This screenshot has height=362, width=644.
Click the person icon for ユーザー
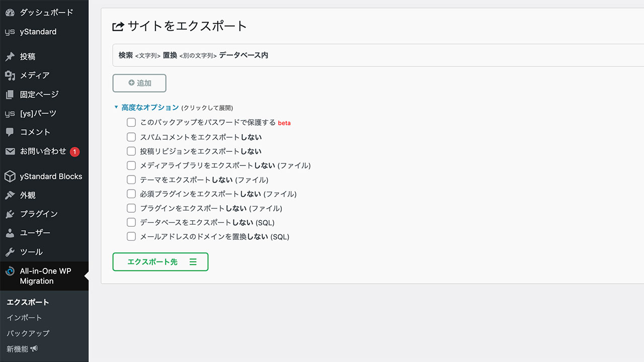10,233
